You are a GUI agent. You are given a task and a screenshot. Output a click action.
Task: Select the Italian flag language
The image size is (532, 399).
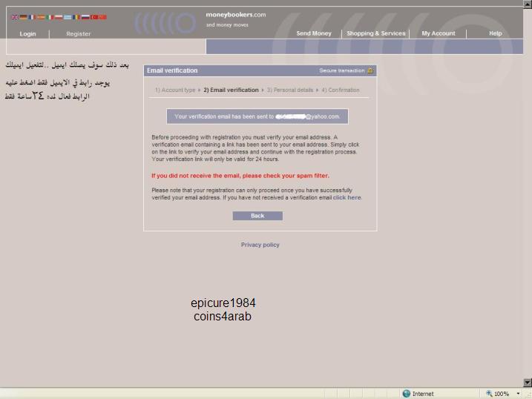pyautogui.click(x=50, y=17)
